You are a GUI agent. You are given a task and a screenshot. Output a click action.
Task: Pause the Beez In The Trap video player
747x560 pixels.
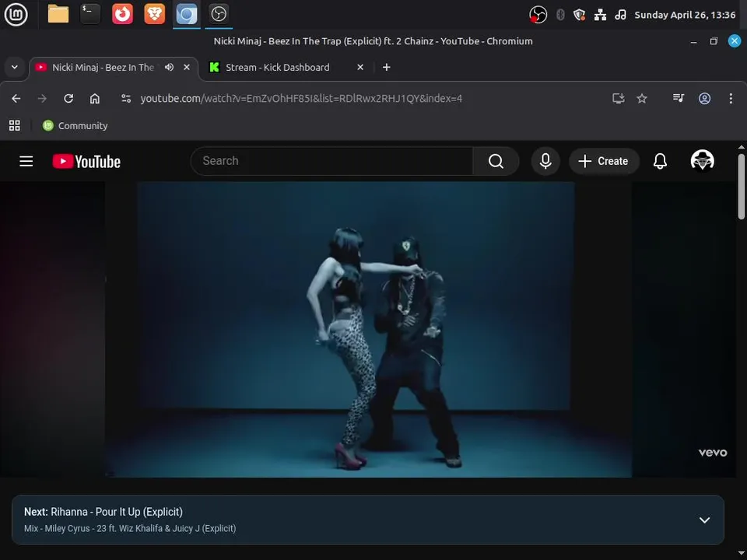[x=368, y=329]
